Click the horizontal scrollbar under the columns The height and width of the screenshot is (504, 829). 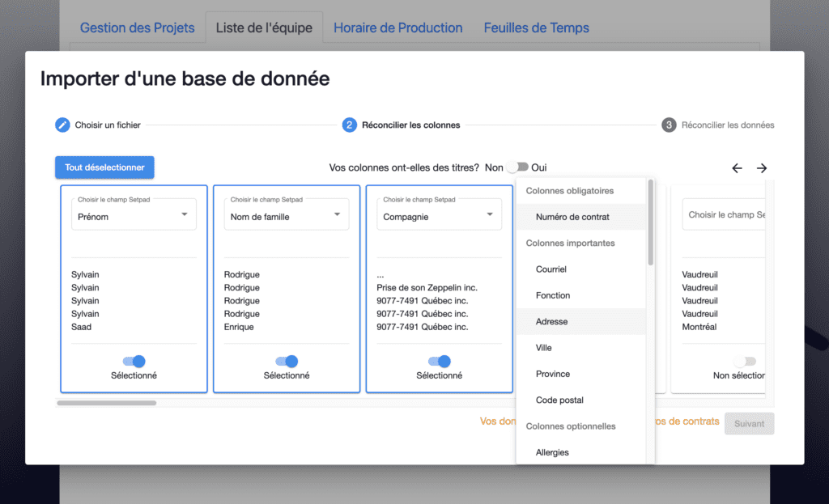pos(106,403)
